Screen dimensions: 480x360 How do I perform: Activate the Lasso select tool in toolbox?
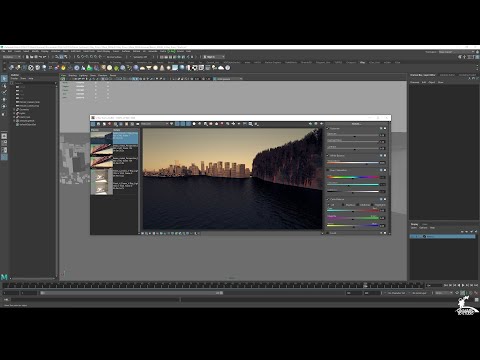[x=4, y=86]
